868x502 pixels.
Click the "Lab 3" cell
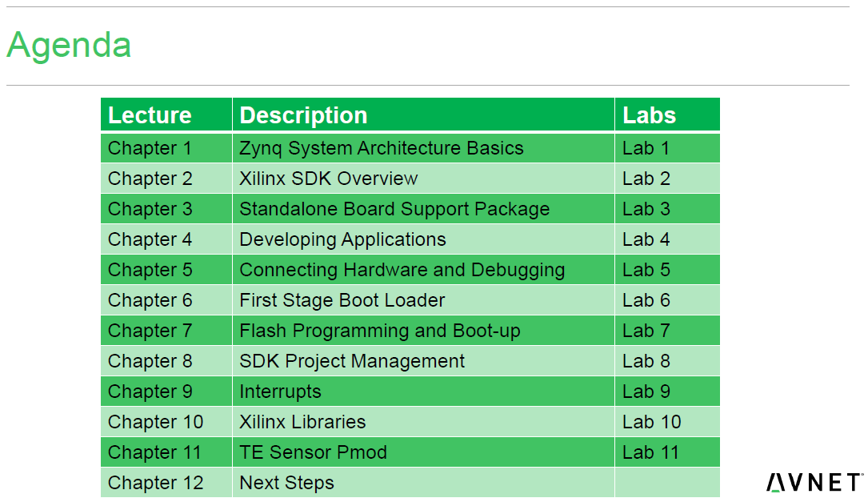(x=668, y=209)
